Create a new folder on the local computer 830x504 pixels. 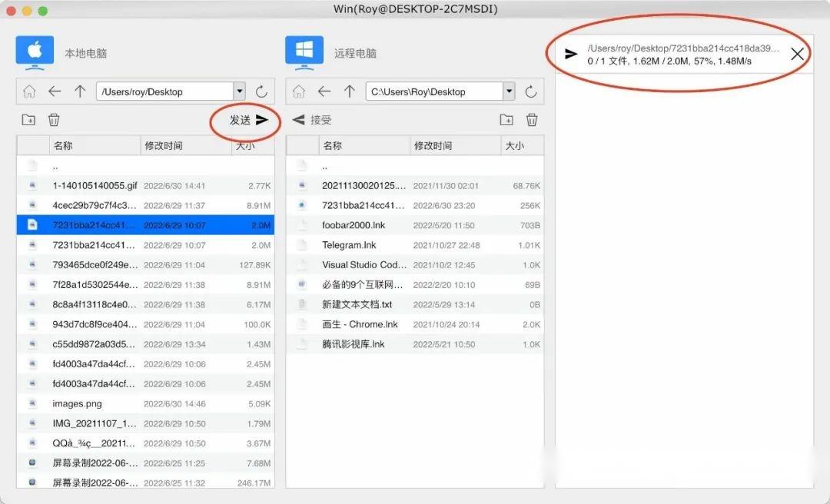(28, 120)
